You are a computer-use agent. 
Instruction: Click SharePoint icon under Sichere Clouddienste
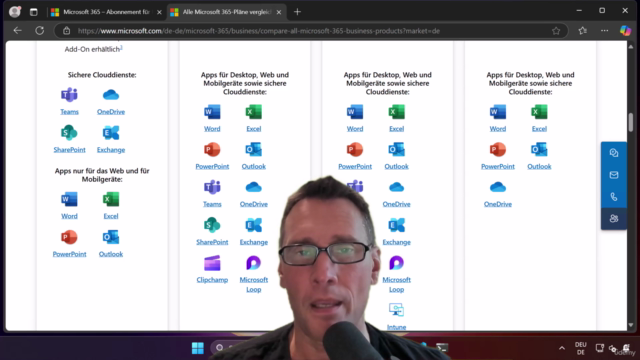pyautogui.click(x=69, y=133)
